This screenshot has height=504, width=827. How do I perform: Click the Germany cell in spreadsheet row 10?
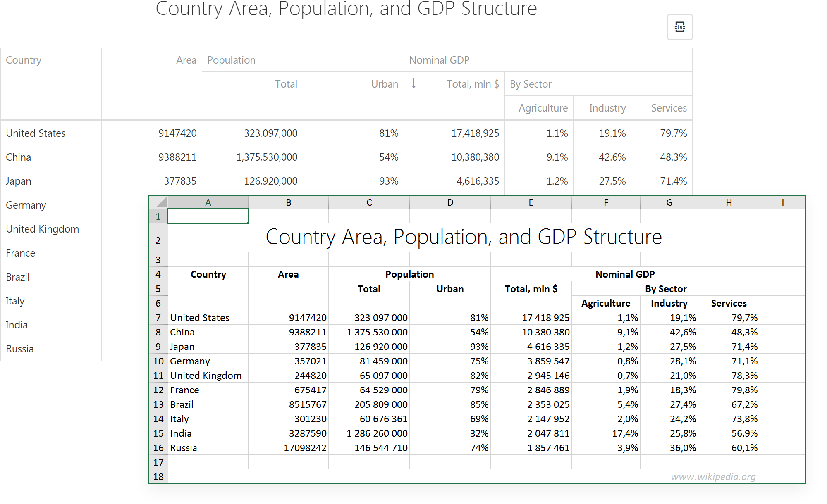click(x=208, y=361)
